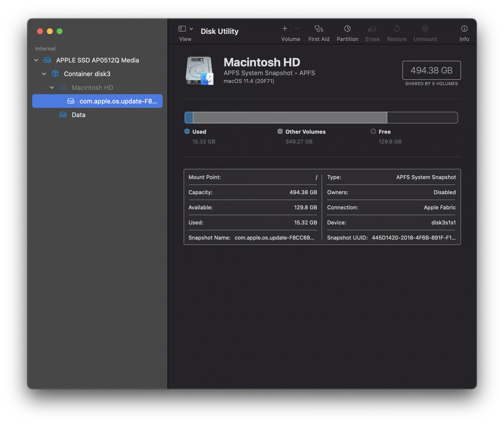
Task: Click the Available 129.8 GB table value
Action: click(305, 207)
